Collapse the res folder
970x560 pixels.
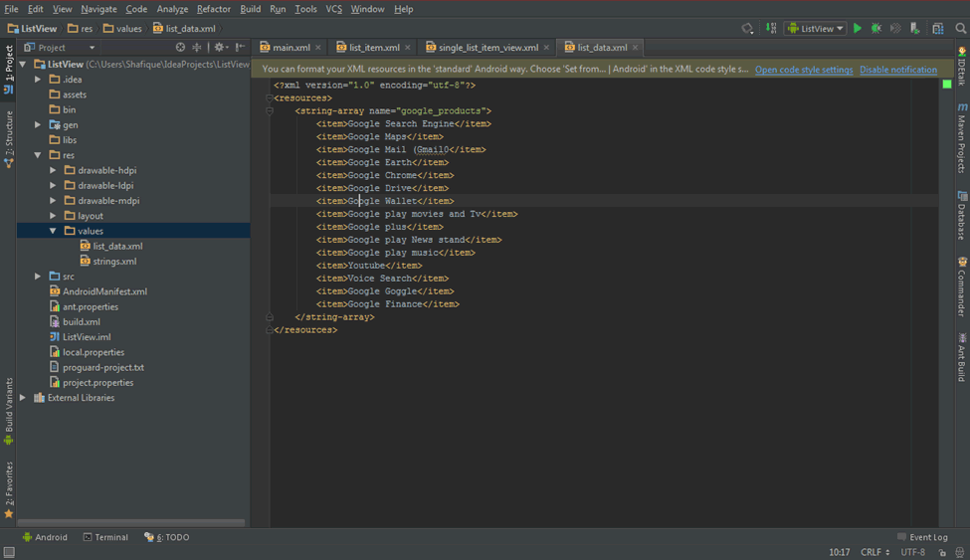click(x=38, y=155)
